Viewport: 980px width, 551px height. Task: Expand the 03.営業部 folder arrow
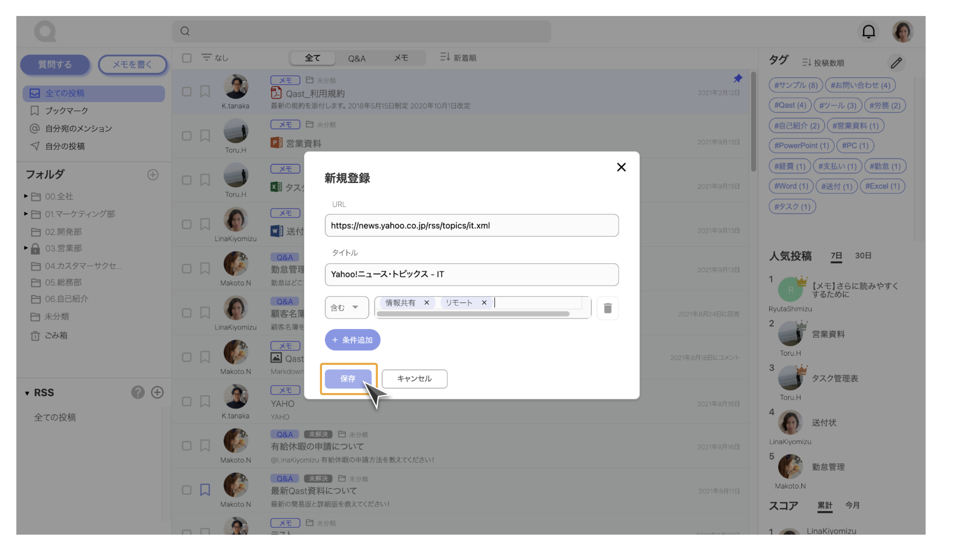pyautogui.click(x=26, y=248)
